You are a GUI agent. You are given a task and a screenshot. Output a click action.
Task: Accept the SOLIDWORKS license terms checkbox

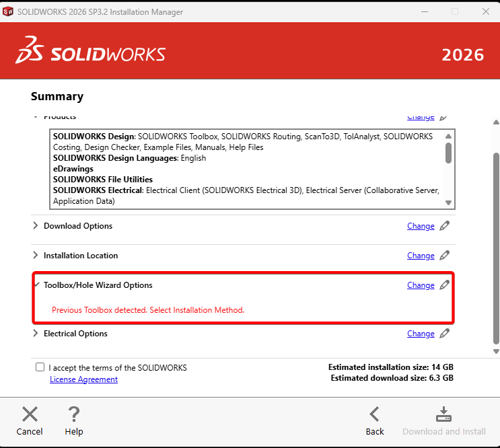coord(40,367)
